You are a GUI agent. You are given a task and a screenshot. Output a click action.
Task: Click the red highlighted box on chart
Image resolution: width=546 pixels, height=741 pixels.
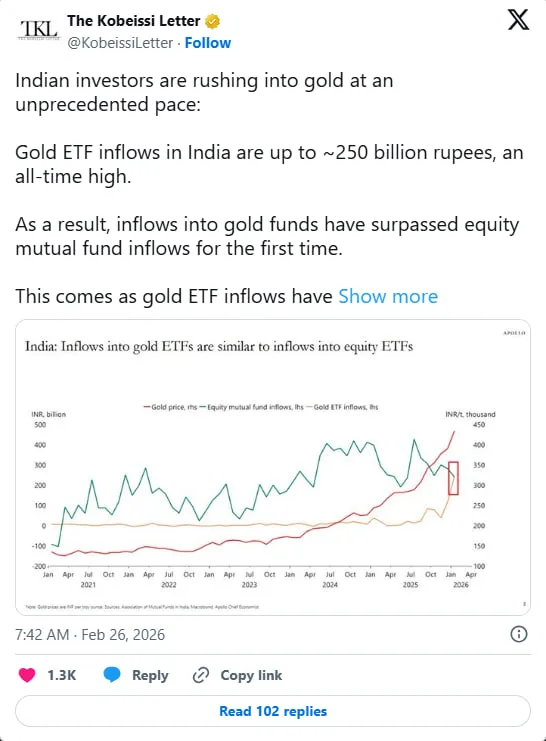[453, 478]
